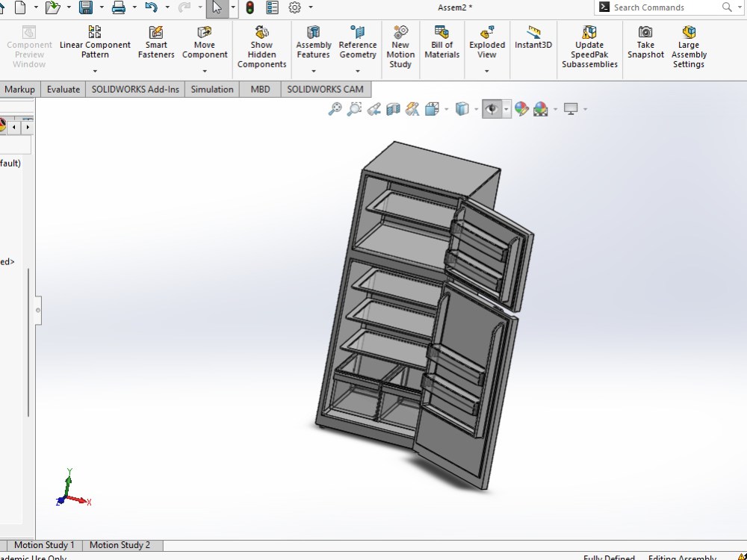This screenshot has width=747, height=560.
Task: Click the Search Commands field
Action: coord(665,7)
